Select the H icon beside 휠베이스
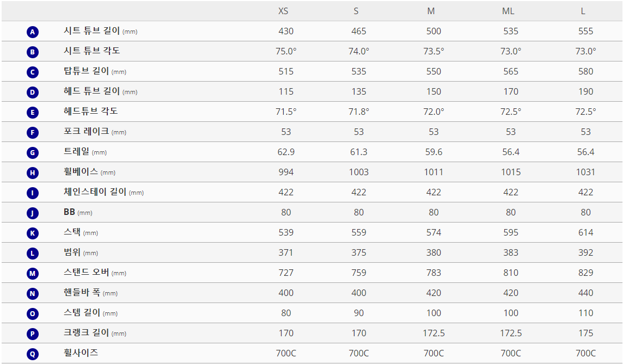This screenshot has height=364, width=623. click(33, 173)
